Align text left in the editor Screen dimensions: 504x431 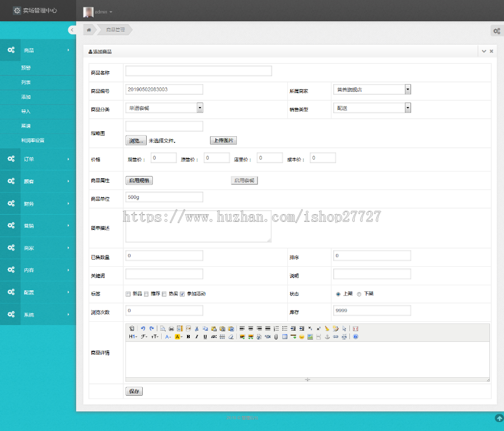242,328
